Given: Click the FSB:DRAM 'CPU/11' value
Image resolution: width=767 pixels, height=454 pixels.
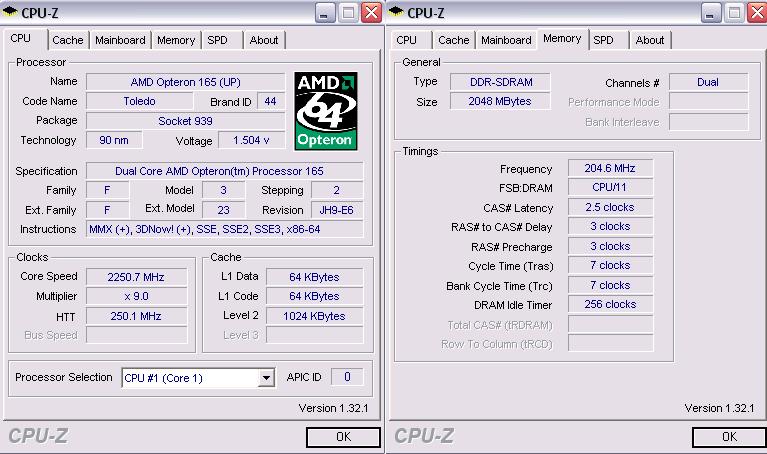Looking at the screenshot, I should tap(610, 187).
